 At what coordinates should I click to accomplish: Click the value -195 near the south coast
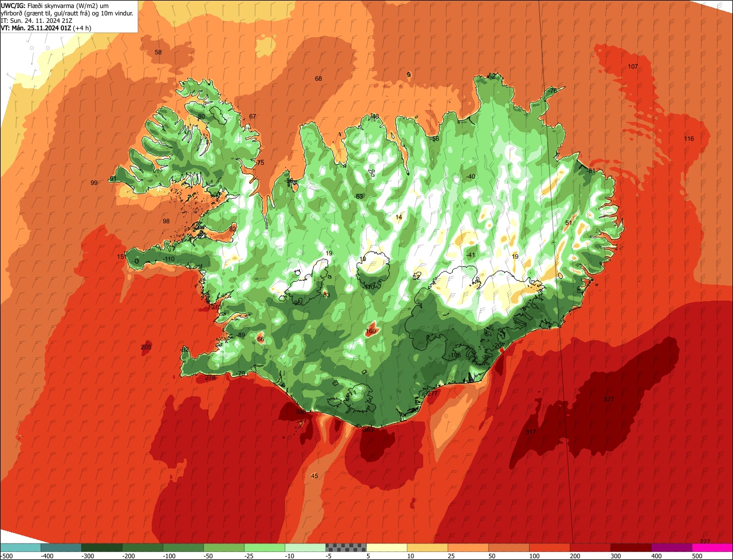(455, 355)
